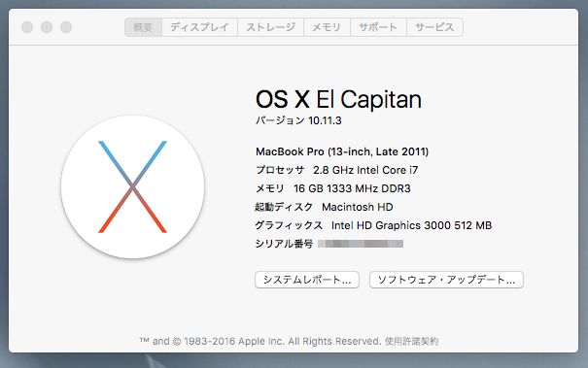Click Intel HD Graphics 3000 512 MB value
Image resolution: width=588 pixels, height=368 pixels.
411,225
